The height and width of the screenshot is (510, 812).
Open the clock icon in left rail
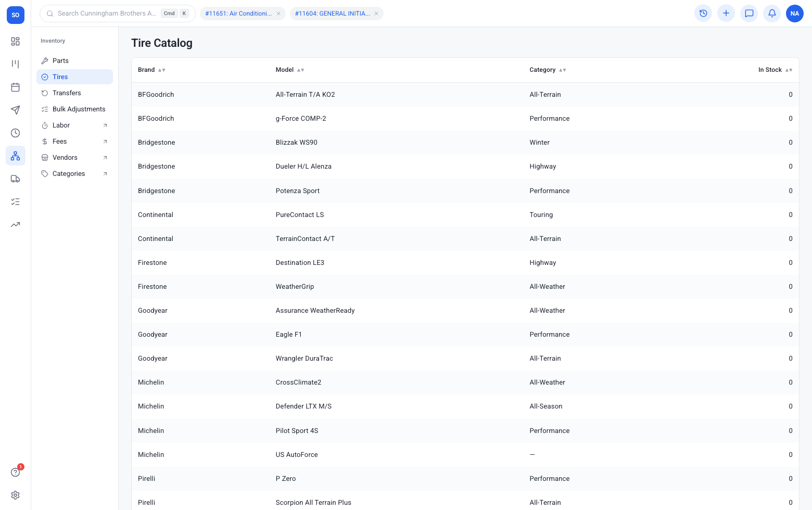[16, 133]
